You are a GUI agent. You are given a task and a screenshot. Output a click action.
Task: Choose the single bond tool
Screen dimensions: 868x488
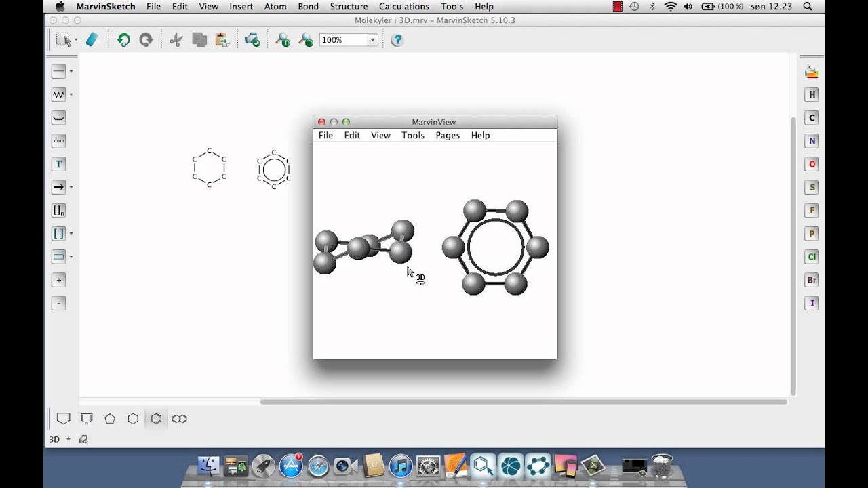tap(59, 71)
